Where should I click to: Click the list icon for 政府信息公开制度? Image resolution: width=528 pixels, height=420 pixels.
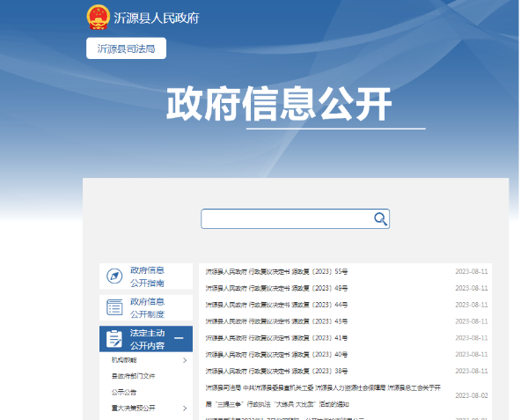(x=114, y=307)
